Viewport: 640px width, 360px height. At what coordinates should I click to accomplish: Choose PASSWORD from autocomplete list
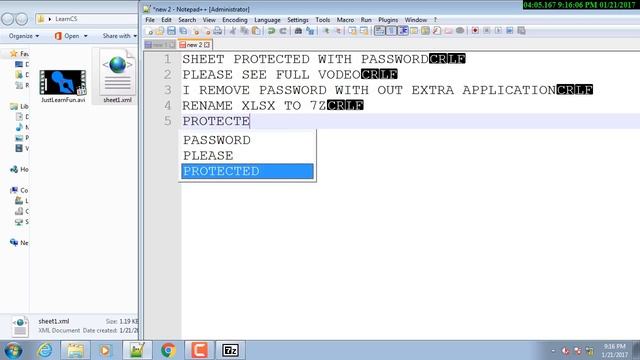tap(247, 140)
